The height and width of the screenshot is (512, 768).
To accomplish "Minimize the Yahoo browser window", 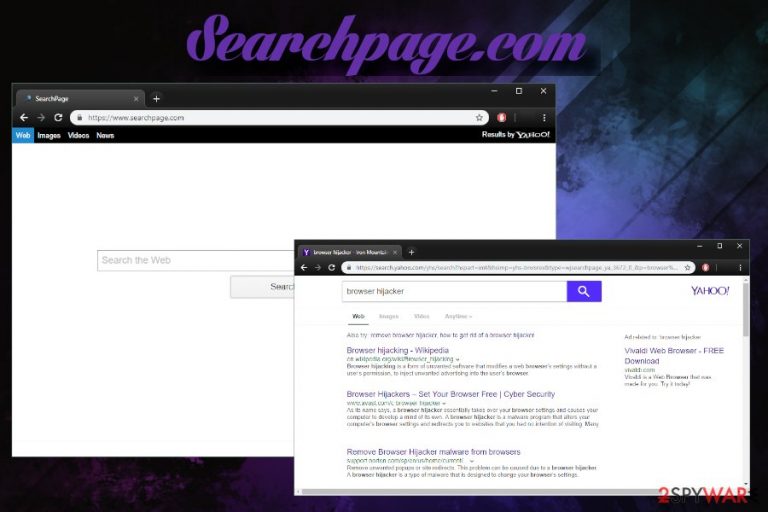I will 699,246.
